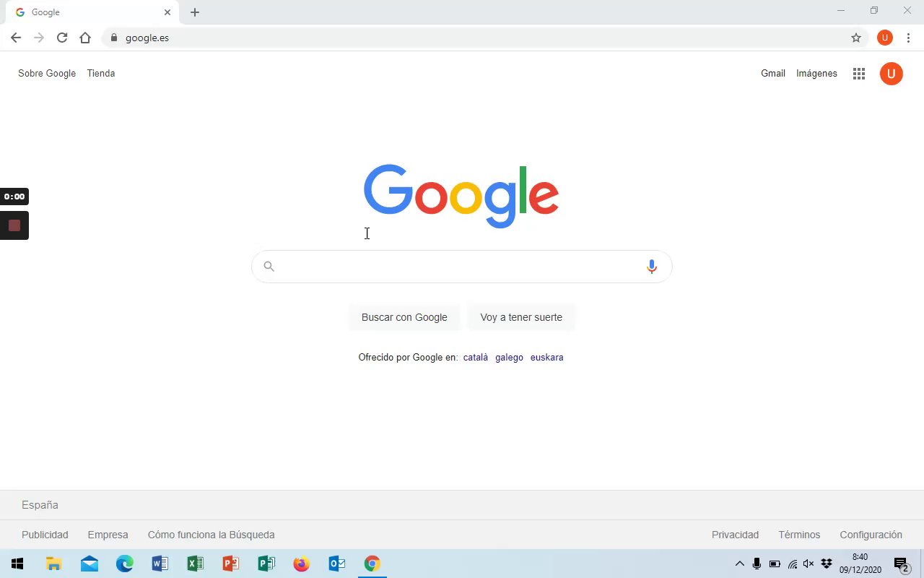Minimize the Chrome window
Image resolution: width=924 pixels, height=578 pixels.
pyautogui.click(x=841, y=10)
